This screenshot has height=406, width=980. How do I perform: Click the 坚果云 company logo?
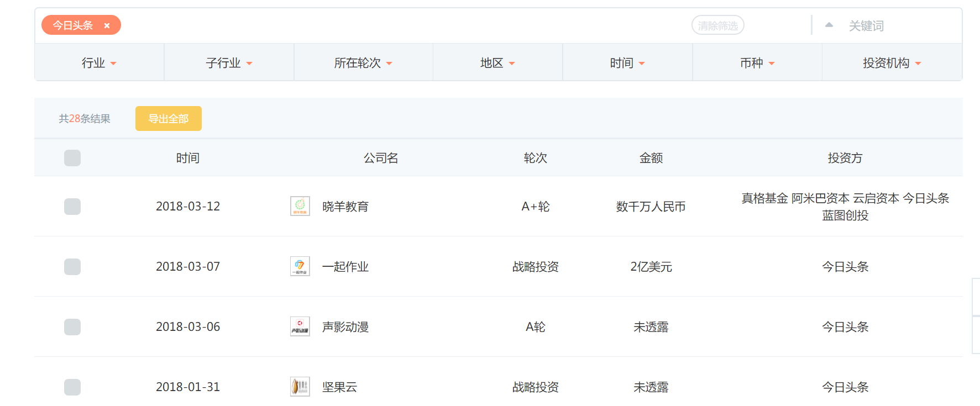(x=300, y=387)
